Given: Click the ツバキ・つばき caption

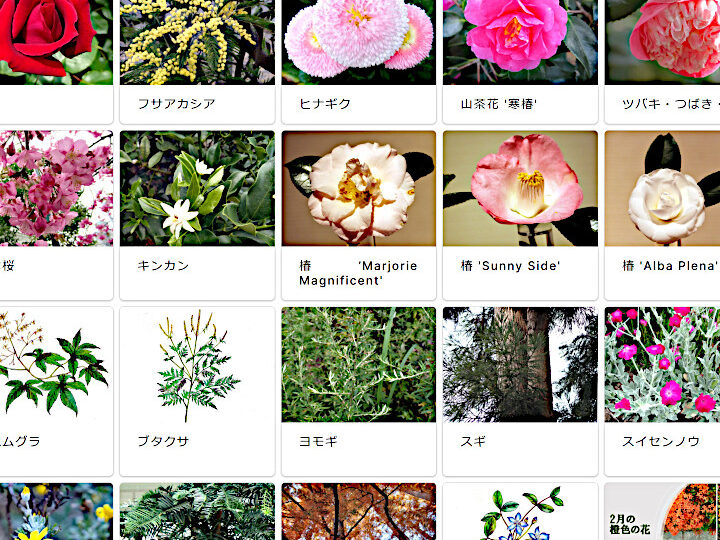Looking at the screenshot, I should click(671, 104).
